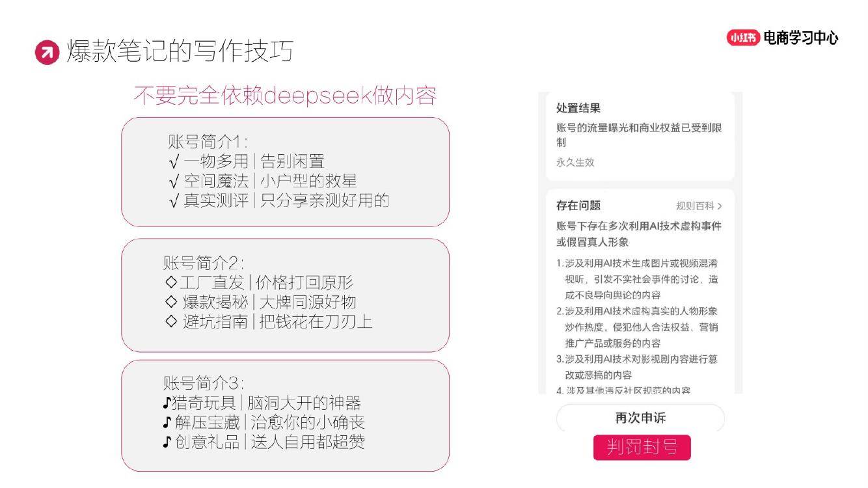Click the diamond bullet before 工厂直发

pos(171,282)
